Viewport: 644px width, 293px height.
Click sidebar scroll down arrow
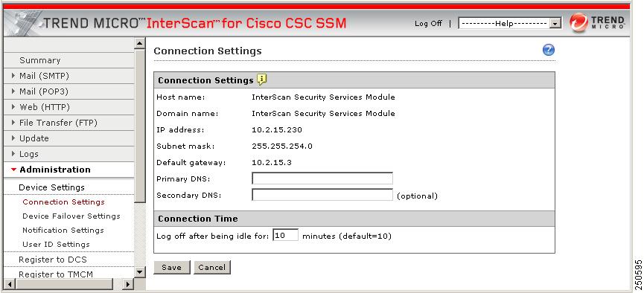(x=140, y=271)
